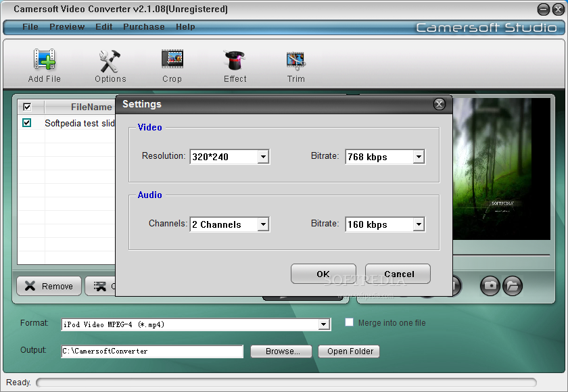
Task: Dismiss settings with the Cancel button
Action: tap(398, 274)
